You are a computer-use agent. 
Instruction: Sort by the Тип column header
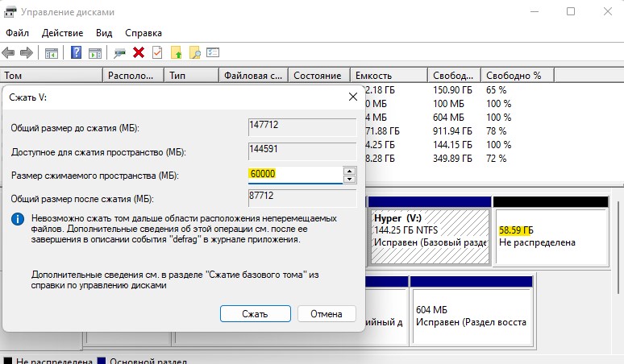(x=191, y=75)
